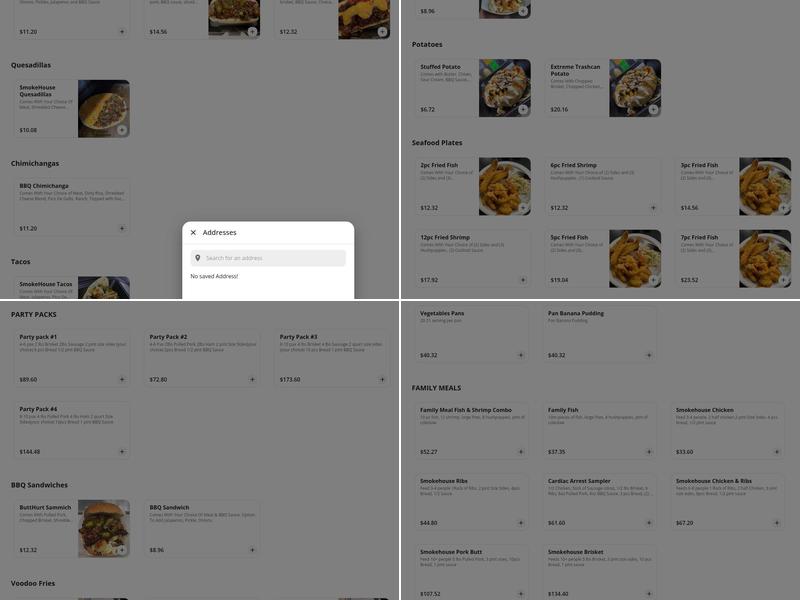The image size is (800, 600).
Task: Add Party pack #1 using plus icon
Action: [x=122, y=380]
